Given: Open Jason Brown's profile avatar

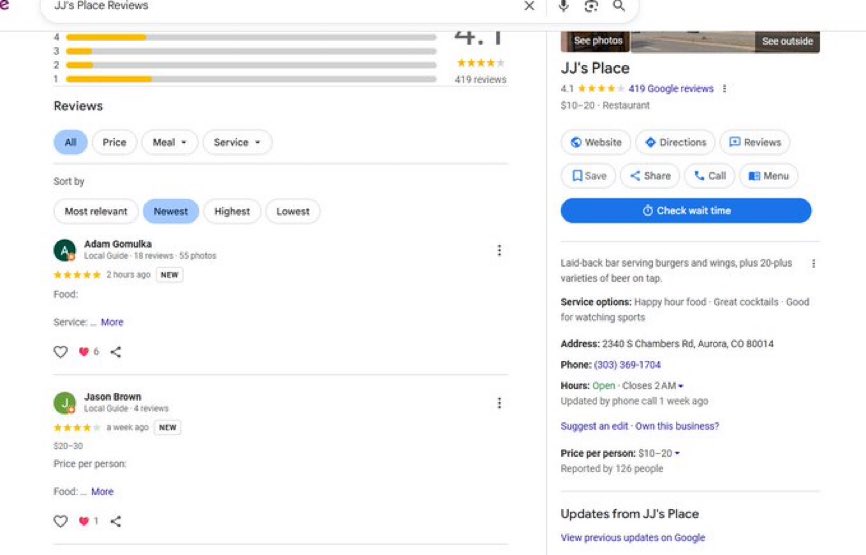Looking at the screenshot, I should pyautogui.click(x=65, y=403).
